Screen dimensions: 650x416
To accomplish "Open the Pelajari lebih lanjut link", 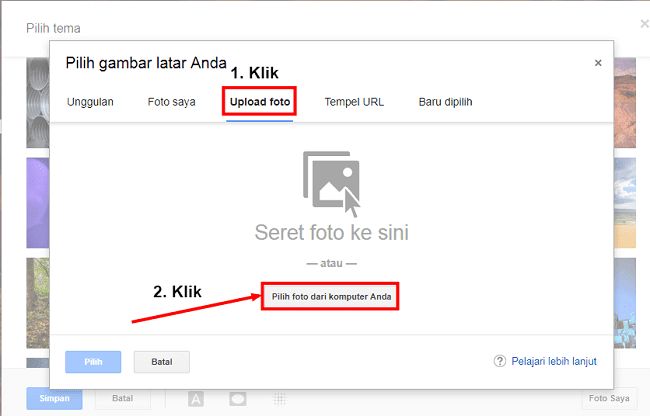I will tap(554, 361).
